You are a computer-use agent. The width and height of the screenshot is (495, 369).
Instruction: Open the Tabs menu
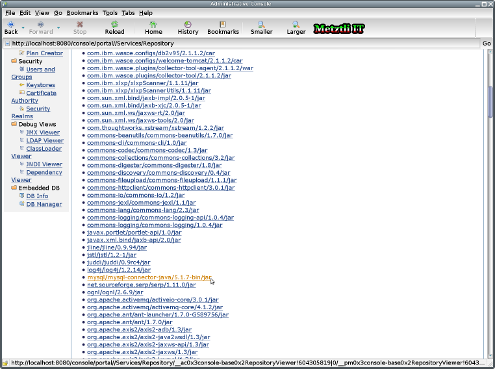click(128, 13)
